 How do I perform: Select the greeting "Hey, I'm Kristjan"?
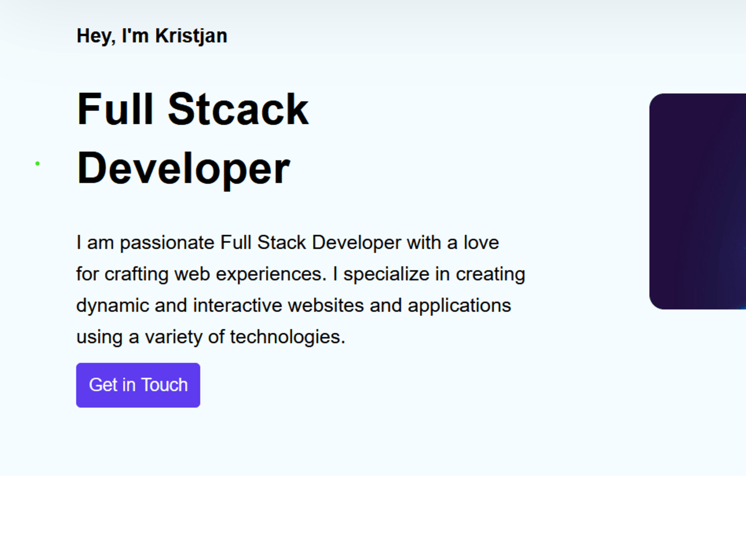(x=152, y=36)
